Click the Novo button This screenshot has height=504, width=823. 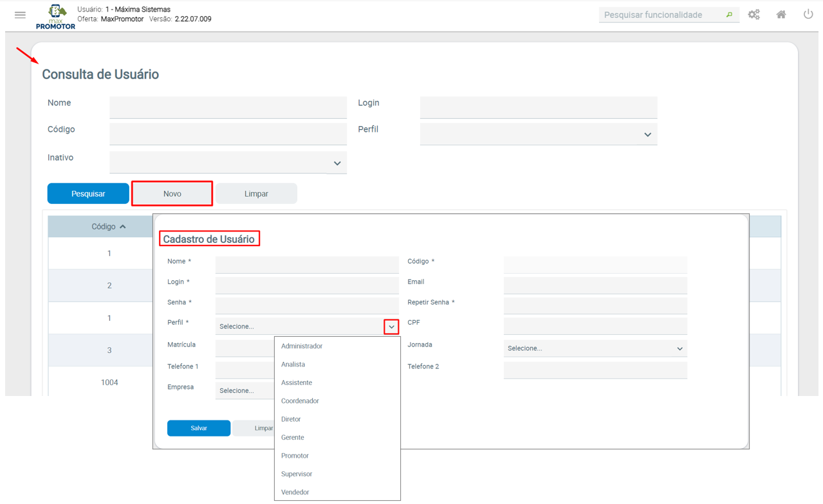coord(172,194)
